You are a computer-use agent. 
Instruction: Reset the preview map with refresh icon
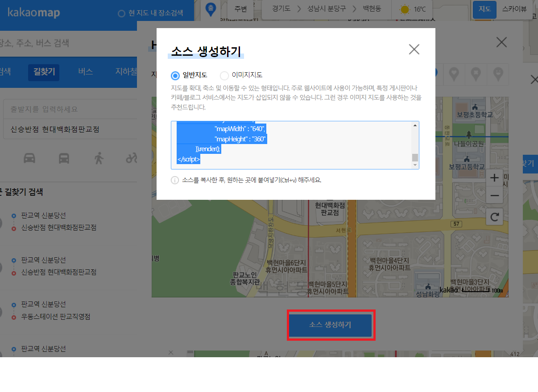494,217
